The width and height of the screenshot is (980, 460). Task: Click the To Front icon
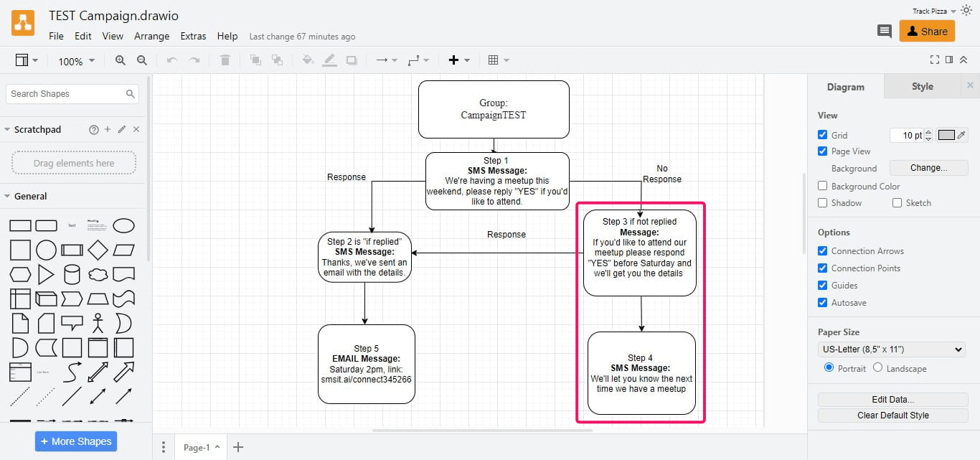tap(255, 60)
